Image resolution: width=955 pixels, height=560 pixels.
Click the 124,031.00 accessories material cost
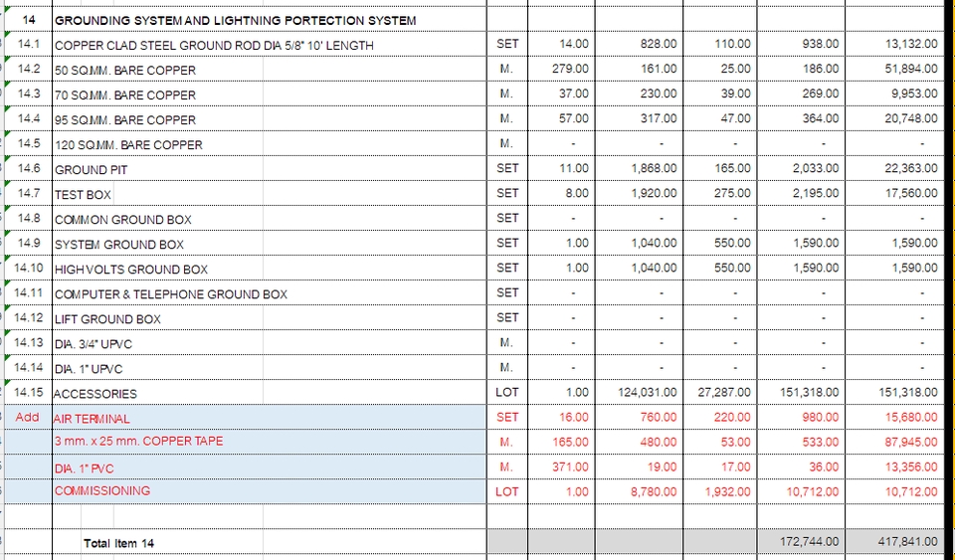click(639, 393)
